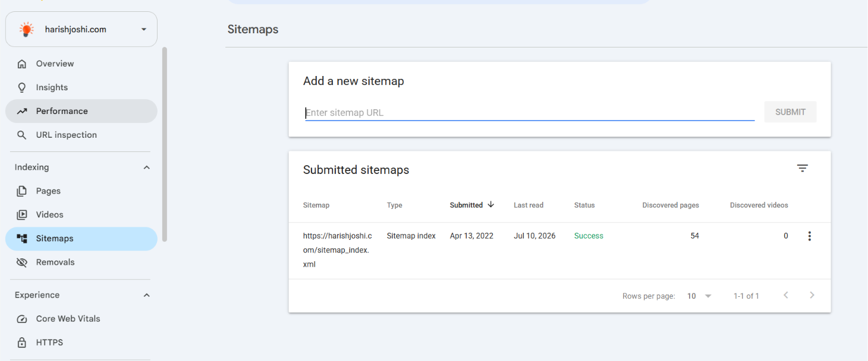Click the URL inspection magnifier icon
The width and height of the screenshot is (868, 361).
pyautogui.click(x=22, y=135)
